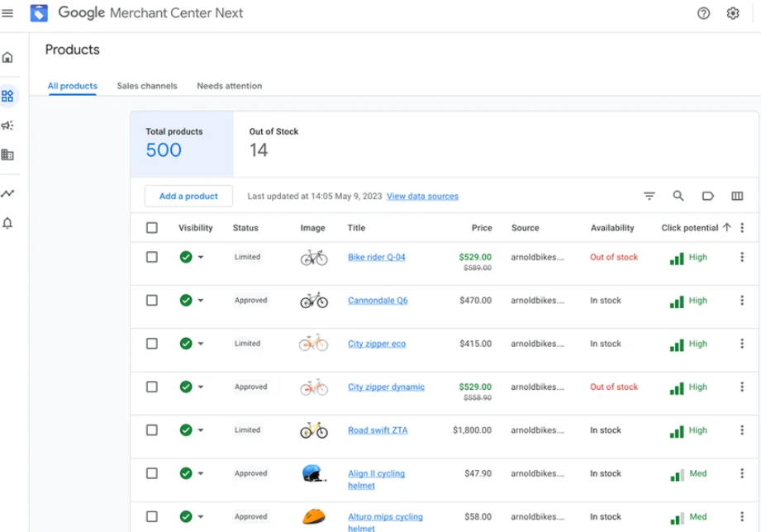
Task: Toggle the select-all checkbox in header
Action: point(152,228)
